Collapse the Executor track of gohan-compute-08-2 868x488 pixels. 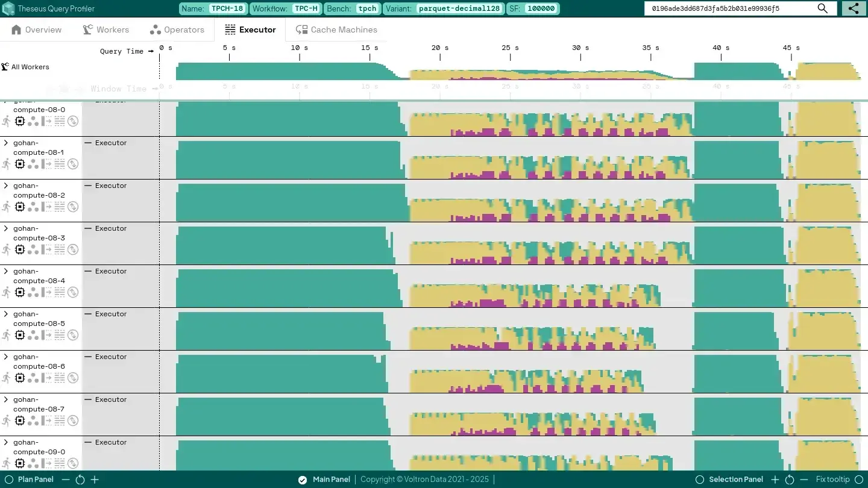[x=88, y=186]
